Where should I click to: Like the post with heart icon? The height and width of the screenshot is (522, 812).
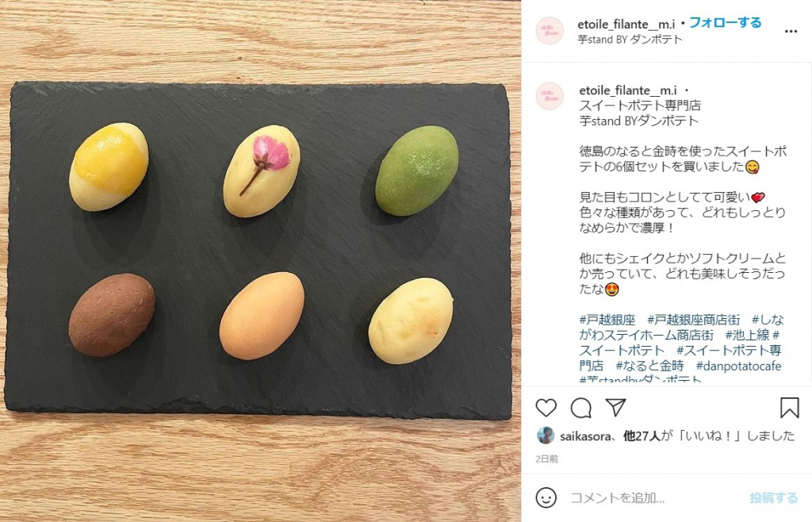(546, 408)
